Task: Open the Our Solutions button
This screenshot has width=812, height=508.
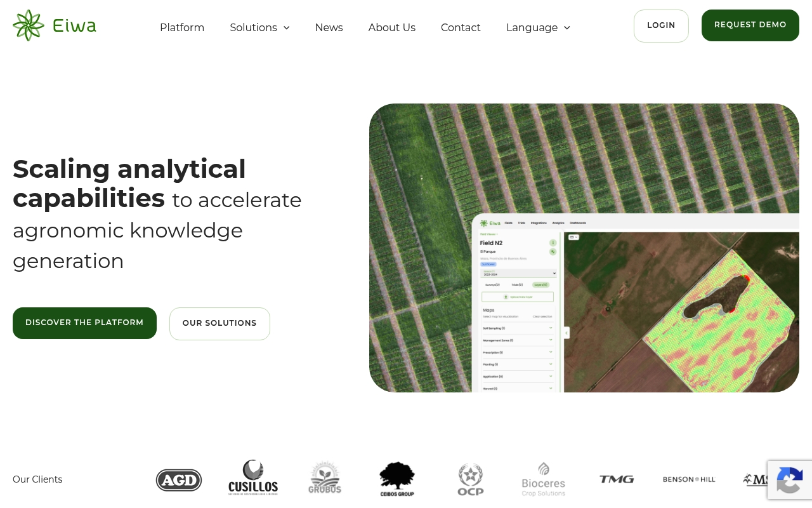Action: tap(219, 324)
